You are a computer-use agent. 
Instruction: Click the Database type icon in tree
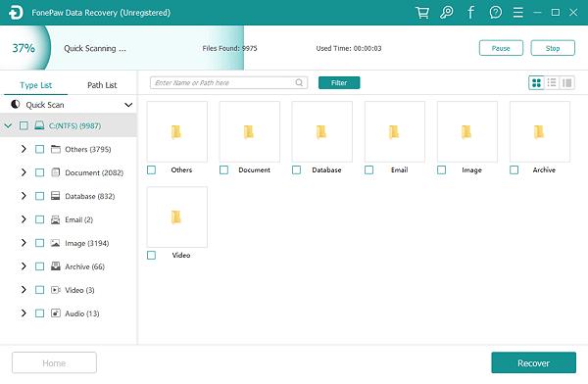click(56, 196)
